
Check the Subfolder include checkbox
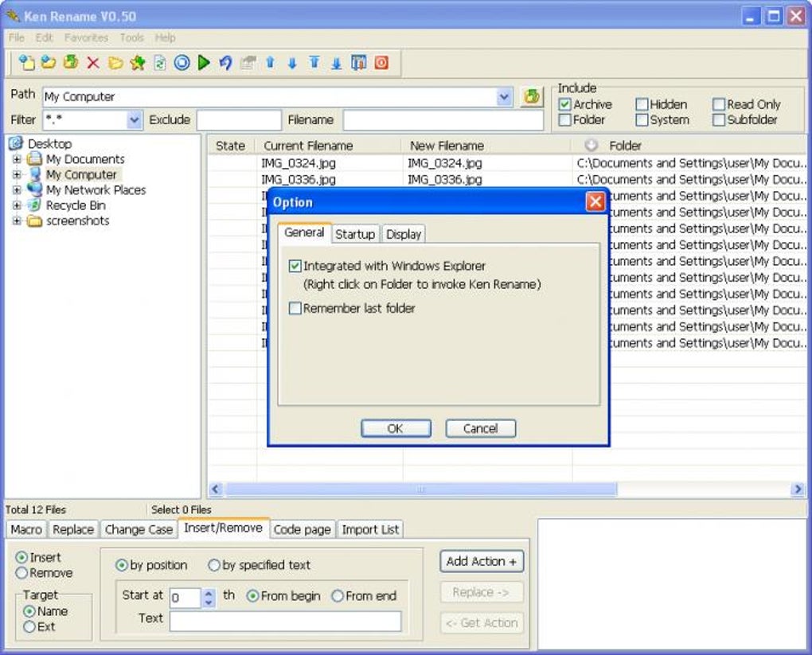(x=719, y=120)
